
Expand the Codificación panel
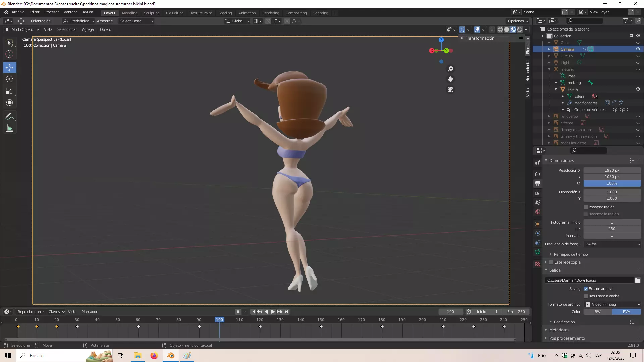pyautogui.click(x=565, y=322)
